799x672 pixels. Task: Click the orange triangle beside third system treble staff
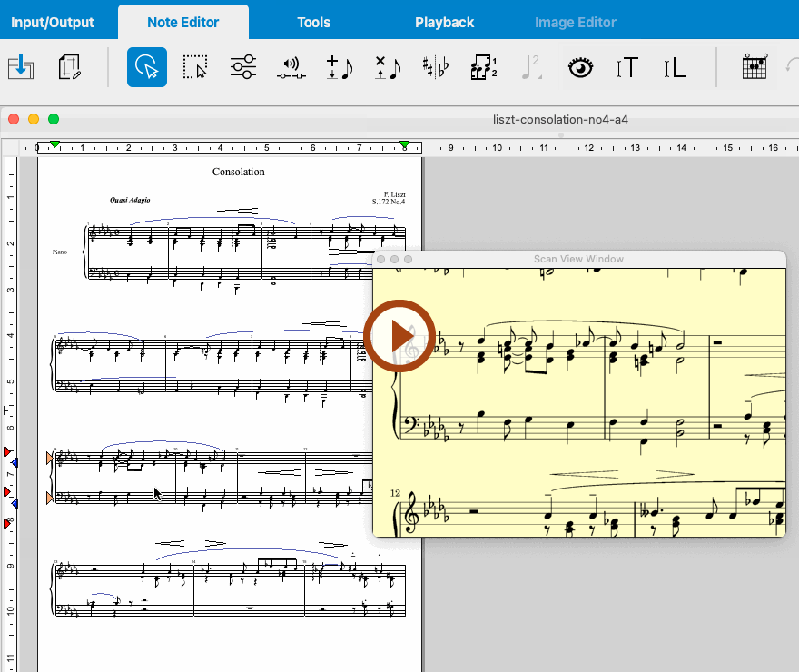pos(49,458)
